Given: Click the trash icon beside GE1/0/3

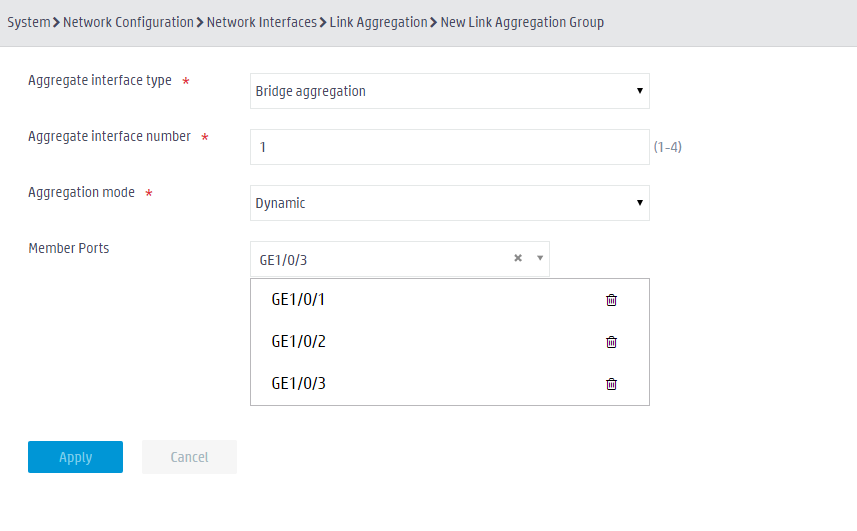Looking at the screenshot, I should pyautogui.click(x=611, y=384).
